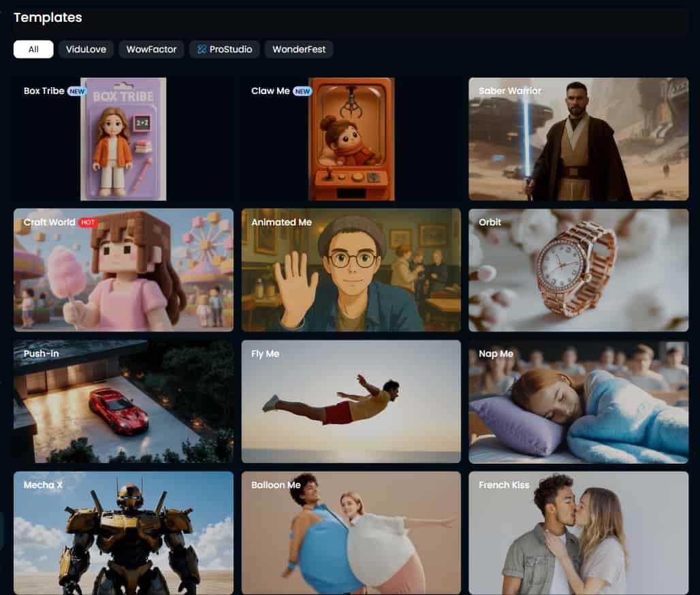
Task: Open the Saber Warrior template
Action: coord(579,139)
